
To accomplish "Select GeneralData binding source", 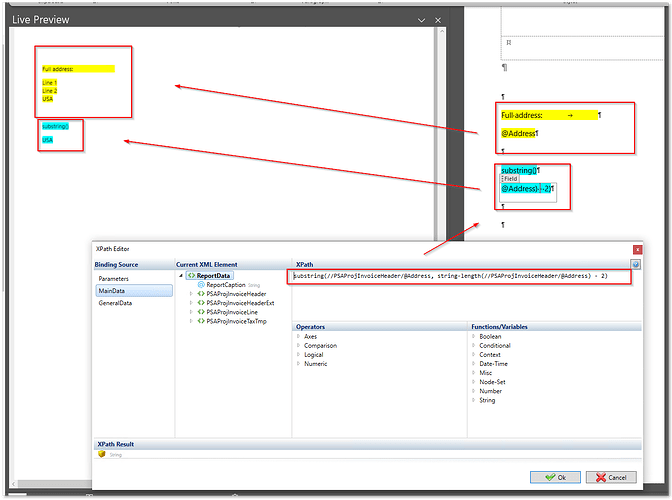I will [115, 303].
